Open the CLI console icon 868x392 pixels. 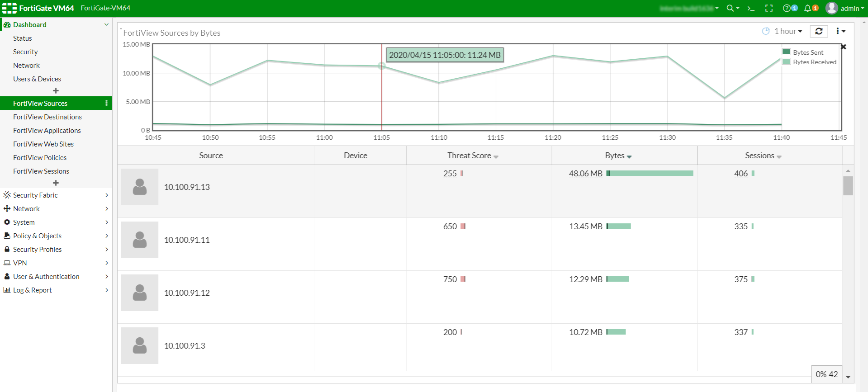pyautogui.click(x=751, y=8)
